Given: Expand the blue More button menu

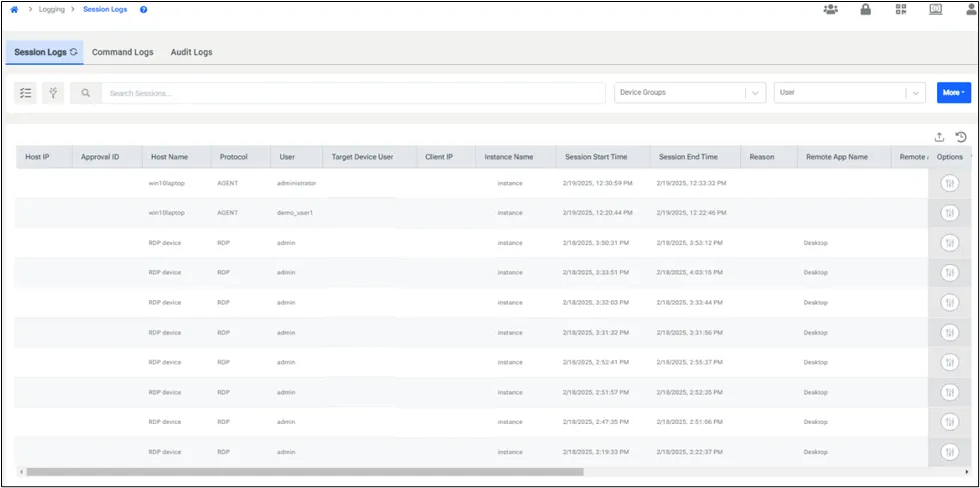Looking at the screenshot, I should click(x=954, y=93).
